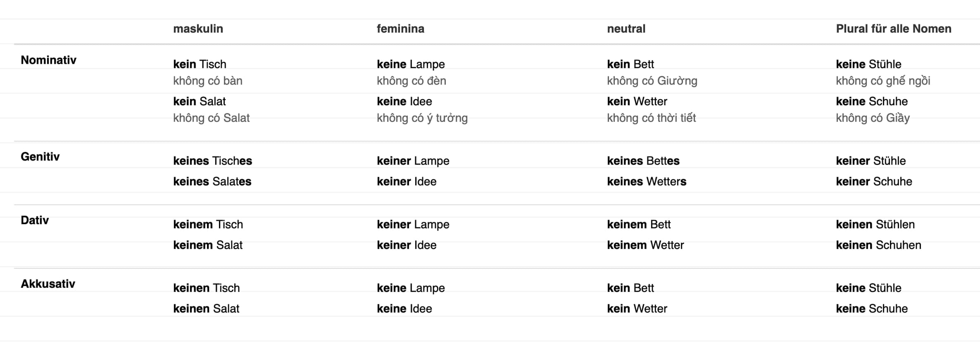Click the Dativ row label

(35, 220)
